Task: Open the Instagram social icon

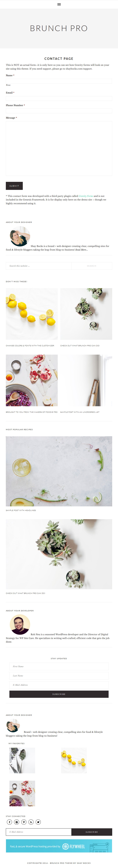Action: click(17, 822)
